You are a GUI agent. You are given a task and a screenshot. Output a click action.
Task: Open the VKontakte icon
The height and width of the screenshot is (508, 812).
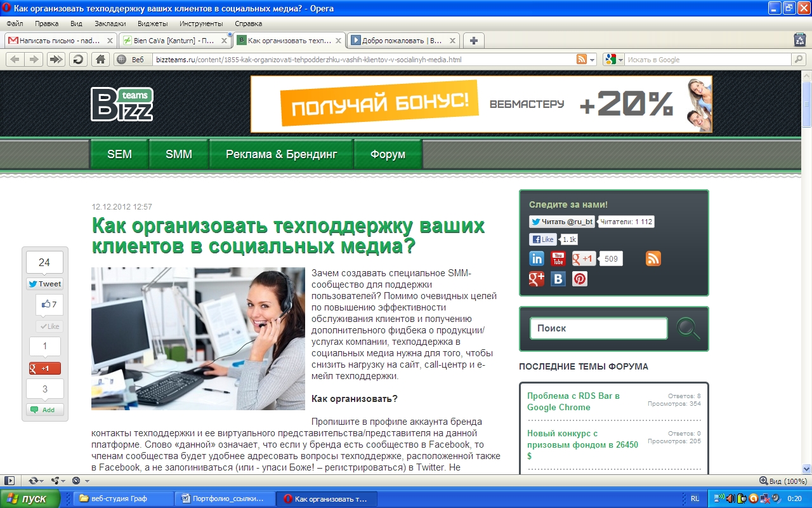[x=558, y=279]
